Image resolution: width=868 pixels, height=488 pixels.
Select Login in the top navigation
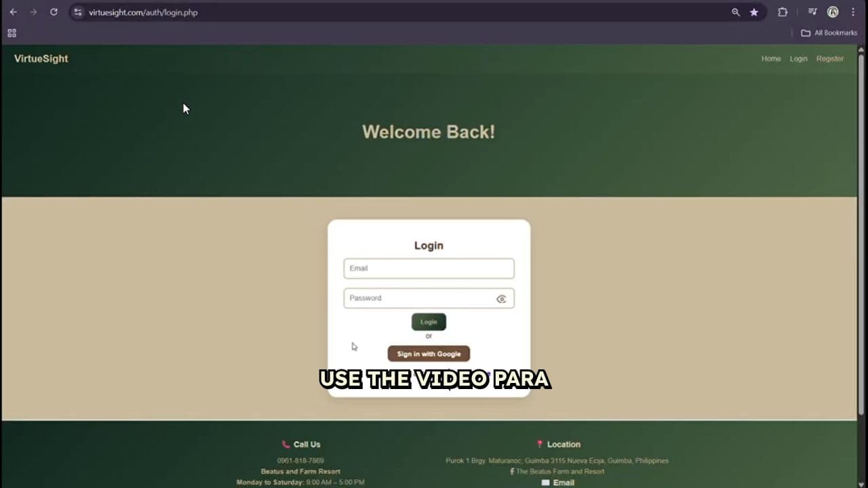pyautogui.click(x=798, y=59)
